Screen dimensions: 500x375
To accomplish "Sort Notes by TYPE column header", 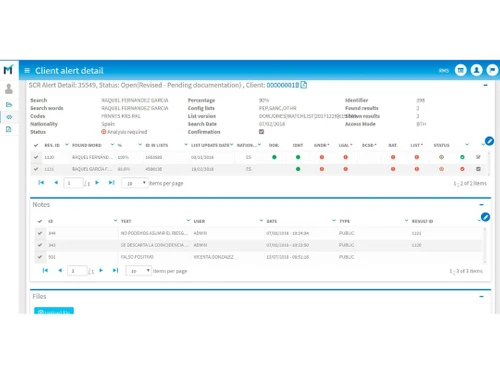I will pyautogui.click(x=345, y=221).
